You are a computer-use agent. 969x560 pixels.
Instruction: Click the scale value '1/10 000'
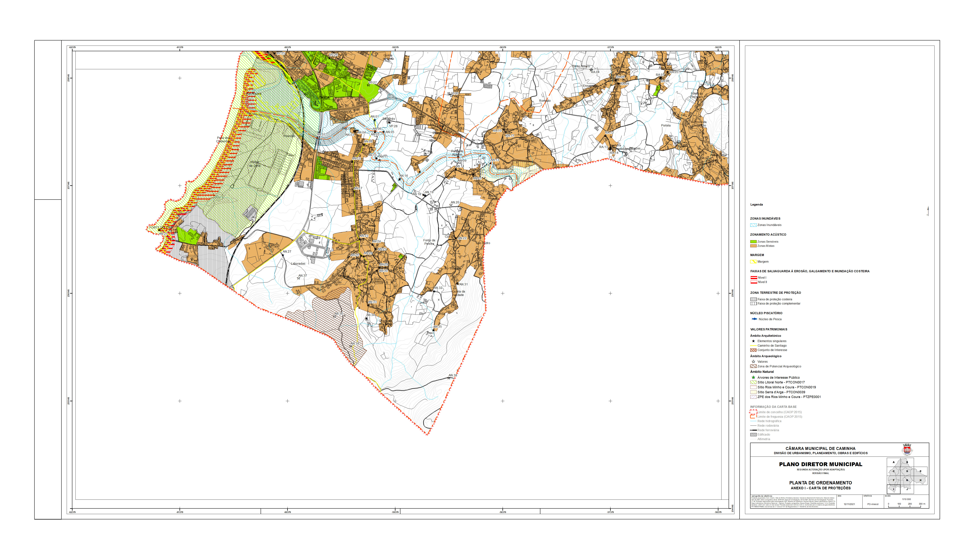pos(906,499)
